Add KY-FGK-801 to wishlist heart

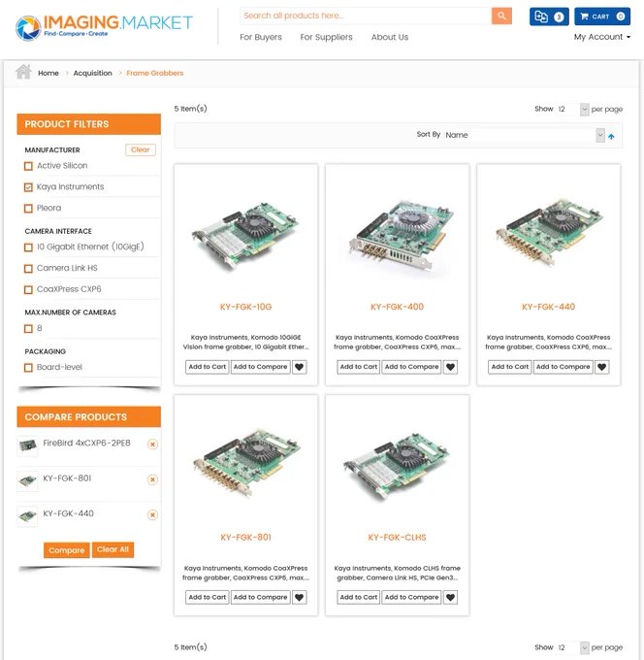[299, 597]
